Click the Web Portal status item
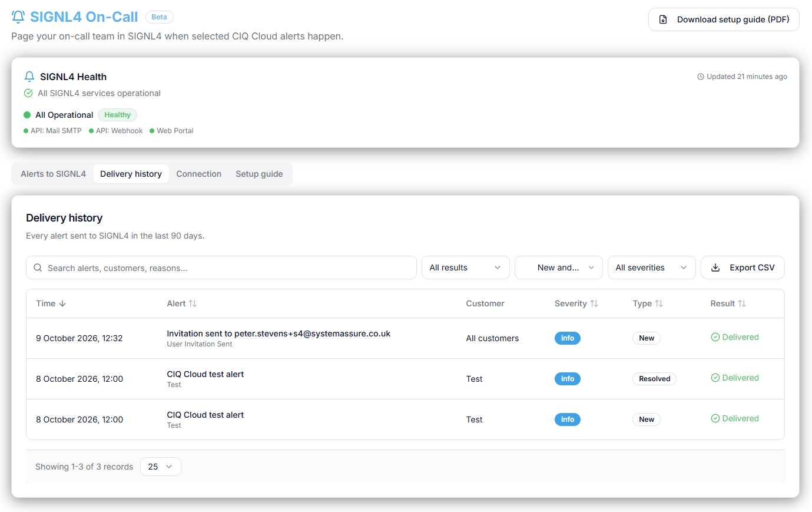The height and width of the screenshot is (512, 812). click(171, 131)
